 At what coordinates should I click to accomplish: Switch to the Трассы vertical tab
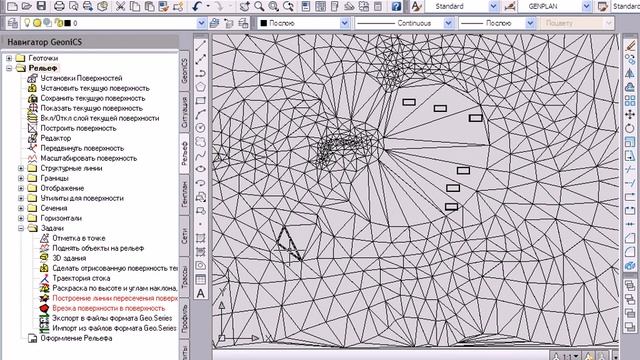click(x=184, y=277)
